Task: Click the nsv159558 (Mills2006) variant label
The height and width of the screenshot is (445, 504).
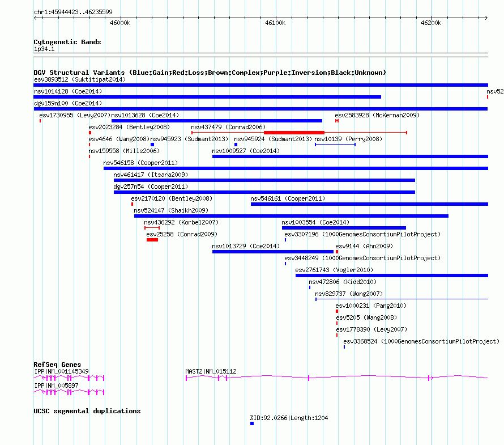Action: point(124,151)
